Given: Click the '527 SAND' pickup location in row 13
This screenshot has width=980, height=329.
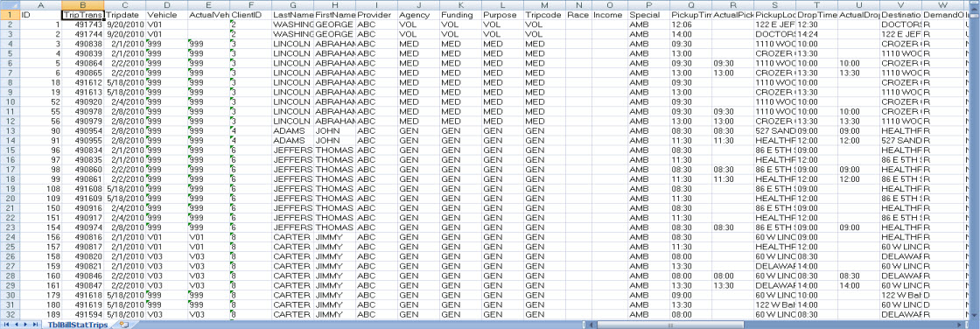Looking at the screenshot, I should click(774, 130).
